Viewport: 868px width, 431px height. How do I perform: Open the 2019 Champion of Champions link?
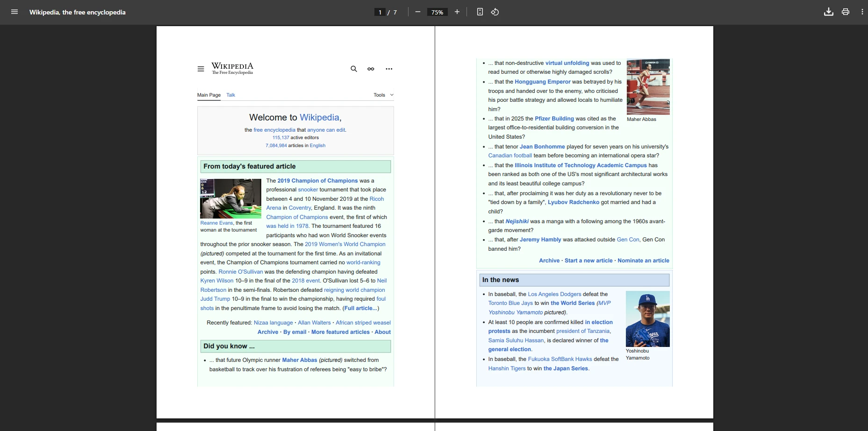pyautogui.click(x=317, y=181)
